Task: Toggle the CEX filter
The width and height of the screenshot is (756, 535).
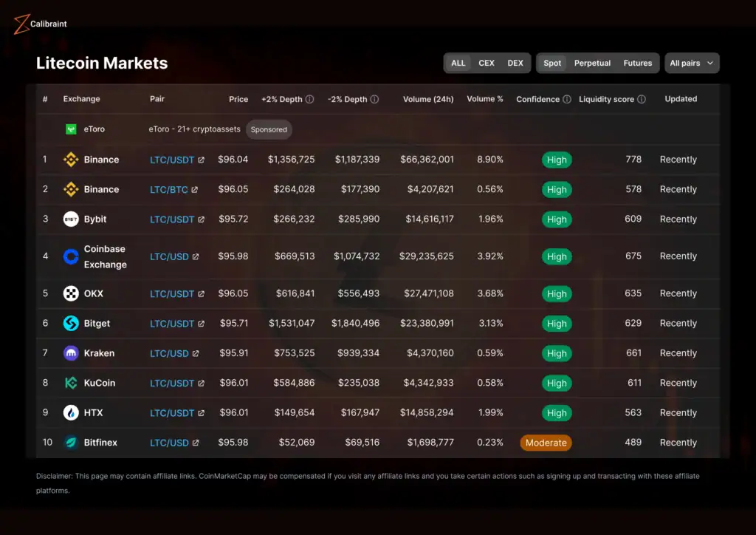Action: (487, 63)
